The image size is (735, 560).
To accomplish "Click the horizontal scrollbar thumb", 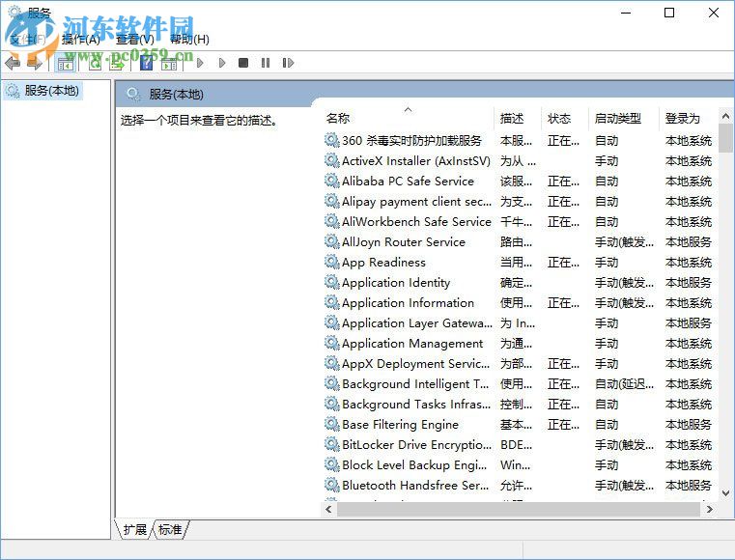I will click(x=519, y=509).
